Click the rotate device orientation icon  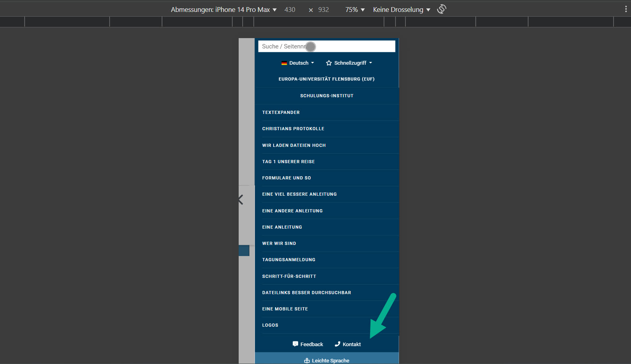(x=442, y=9)
